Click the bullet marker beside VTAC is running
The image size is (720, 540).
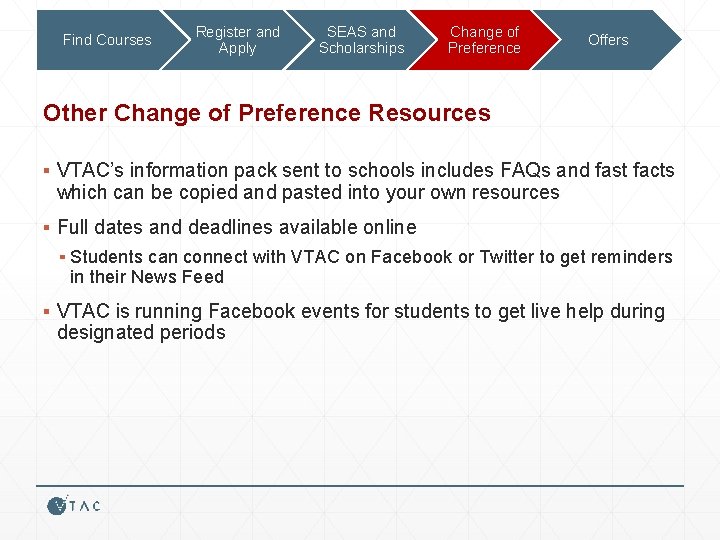[x=46, y=312]
